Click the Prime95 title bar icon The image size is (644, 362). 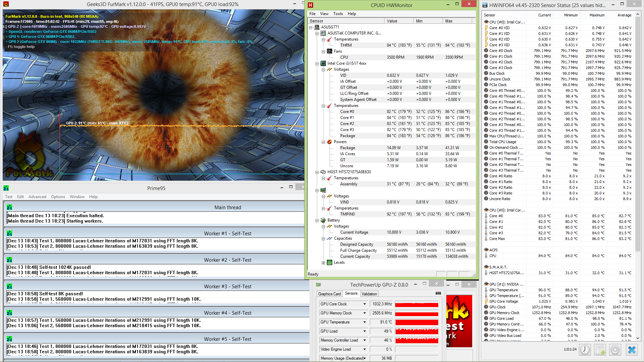pyautogui.click(x=6, y=188)
